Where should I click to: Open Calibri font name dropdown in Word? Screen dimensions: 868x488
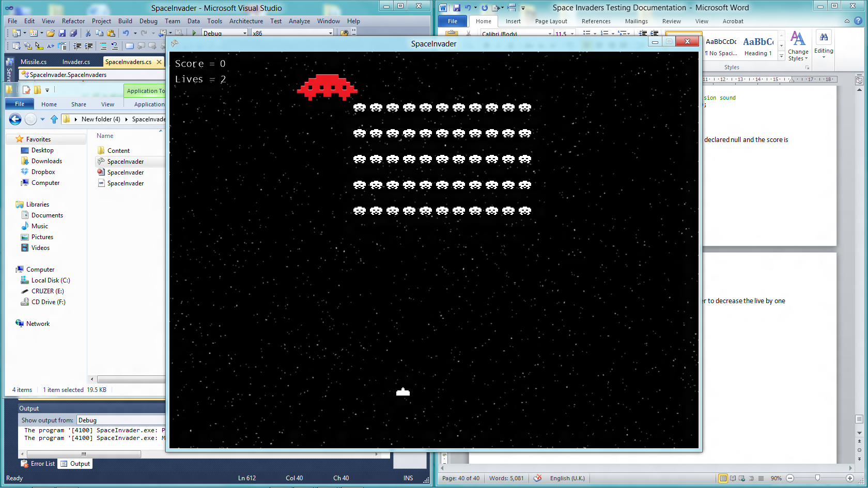tap(550, 34)
